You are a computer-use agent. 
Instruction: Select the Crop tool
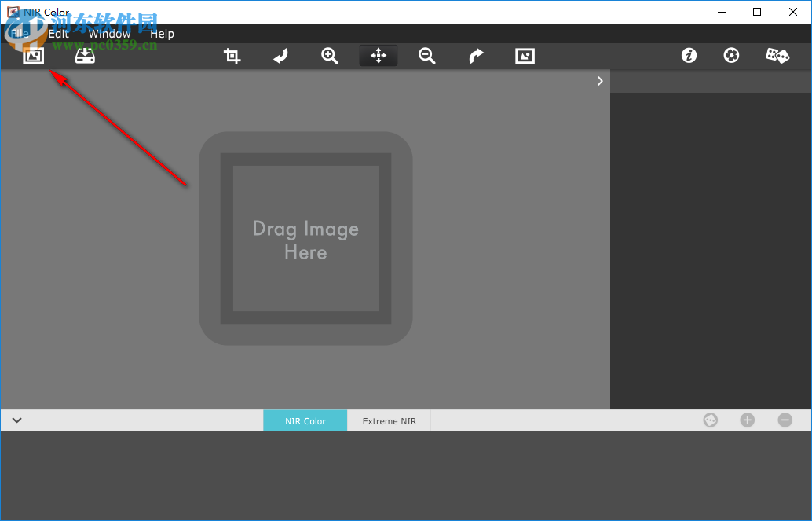click(x=232, y=56)
